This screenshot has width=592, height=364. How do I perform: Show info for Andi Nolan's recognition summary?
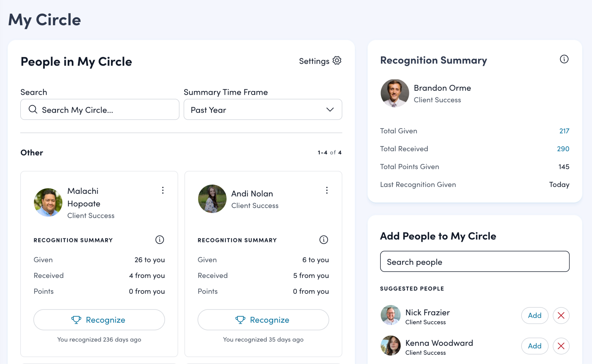(x=323, y=240)
